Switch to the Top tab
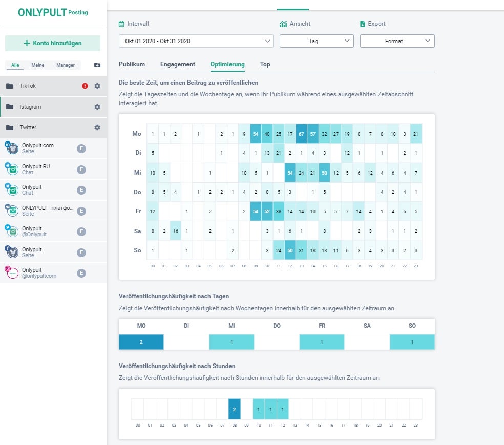504x445 pixels. point(265,64)
